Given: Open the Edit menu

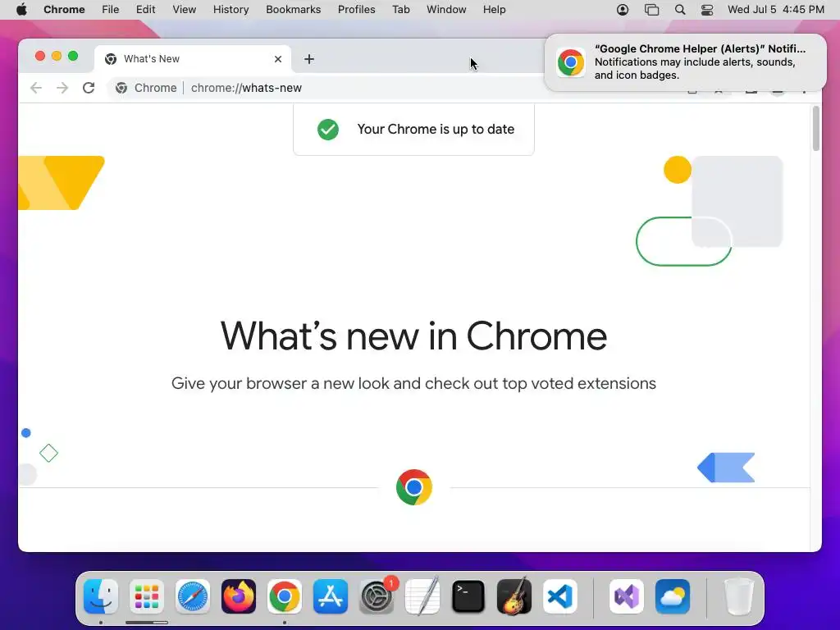Looking at the screenshot, I should [145, 10].
